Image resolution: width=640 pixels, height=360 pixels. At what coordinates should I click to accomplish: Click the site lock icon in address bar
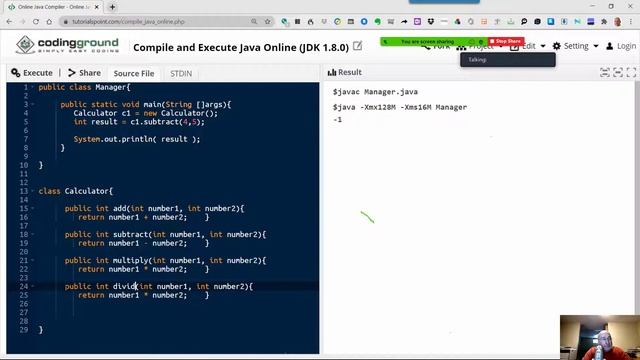[66, 22]
